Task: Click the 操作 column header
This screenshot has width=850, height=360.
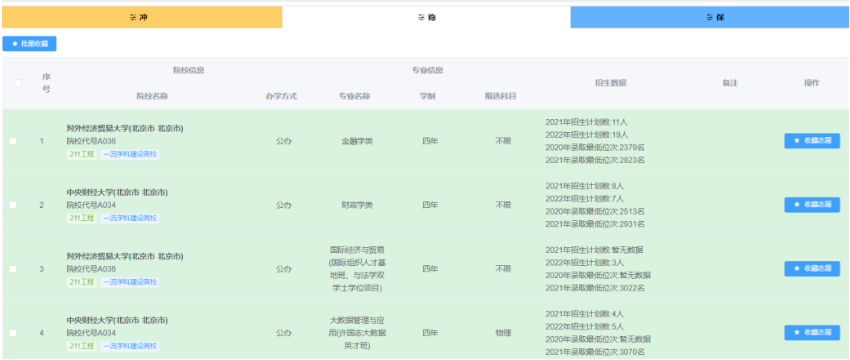Action: (812, 83)
